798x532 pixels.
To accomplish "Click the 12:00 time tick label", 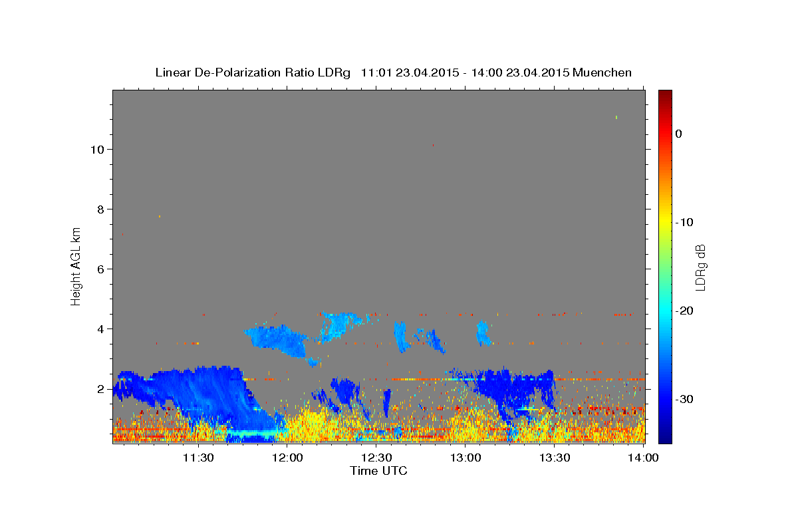I will point(288,458).
